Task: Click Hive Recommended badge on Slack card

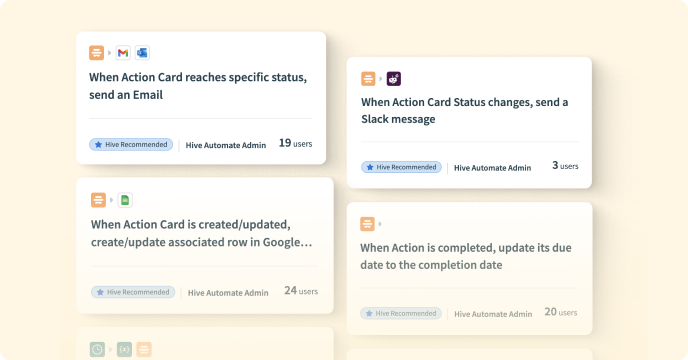Action: [x=401, y=167]
